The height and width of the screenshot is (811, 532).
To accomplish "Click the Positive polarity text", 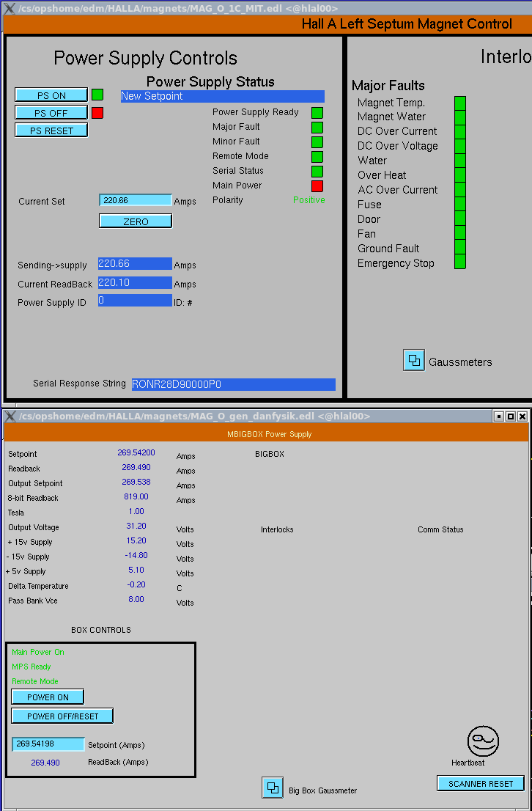I will click(309, 199).
